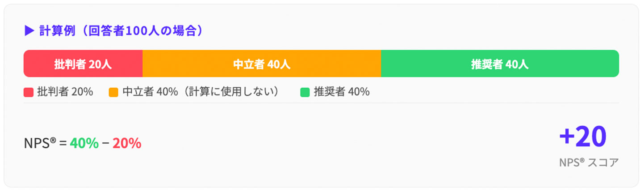Click the NPS® スコア caption
The height and width of the screenshot is (192, 644).
(x=589, y=162)
